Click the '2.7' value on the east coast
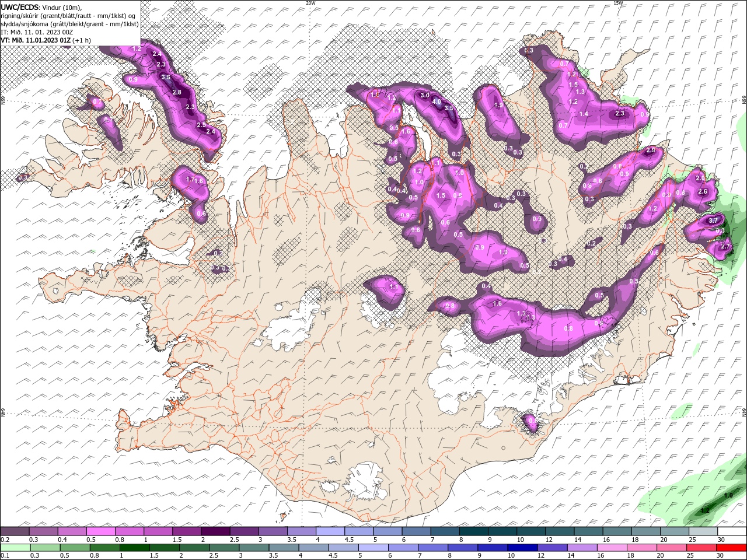The image size is (747, 560). pyautogui.click(x=725, y=247)
